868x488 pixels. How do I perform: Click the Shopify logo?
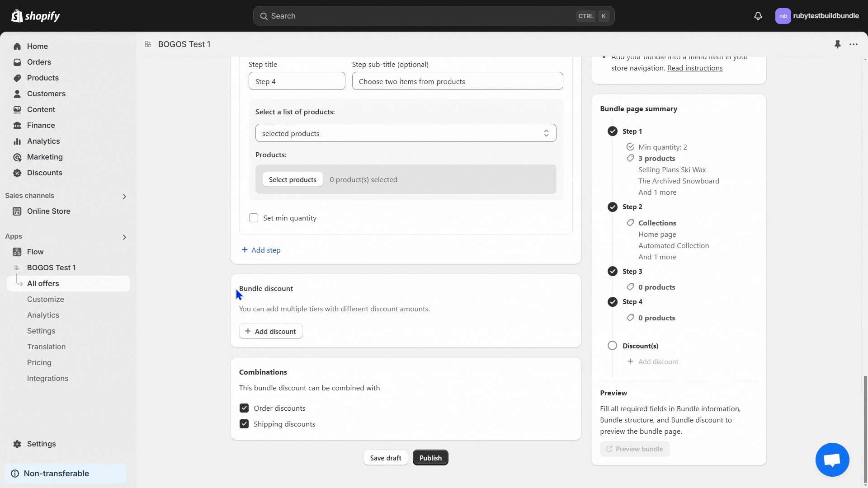(x=36, y=16)
